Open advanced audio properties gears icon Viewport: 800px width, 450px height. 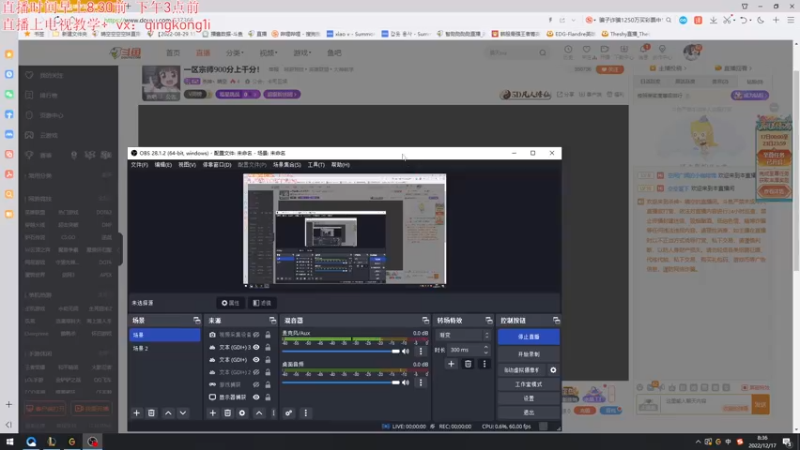289,413
